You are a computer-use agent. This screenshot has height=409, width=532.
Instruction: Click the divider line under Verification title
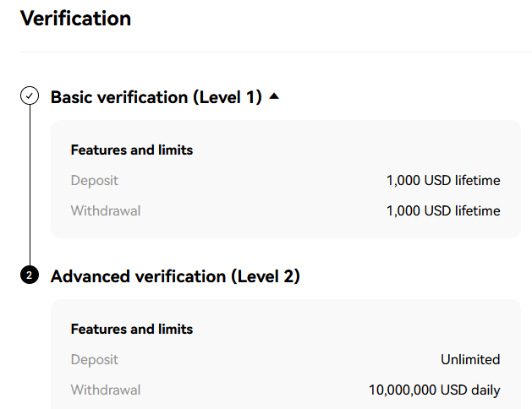tap(276, 52)
